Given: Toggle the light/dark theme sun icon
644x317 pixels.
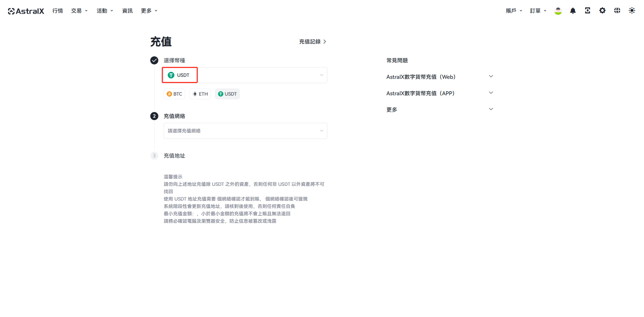Looking at the screenshot, I should coord(632,11).
